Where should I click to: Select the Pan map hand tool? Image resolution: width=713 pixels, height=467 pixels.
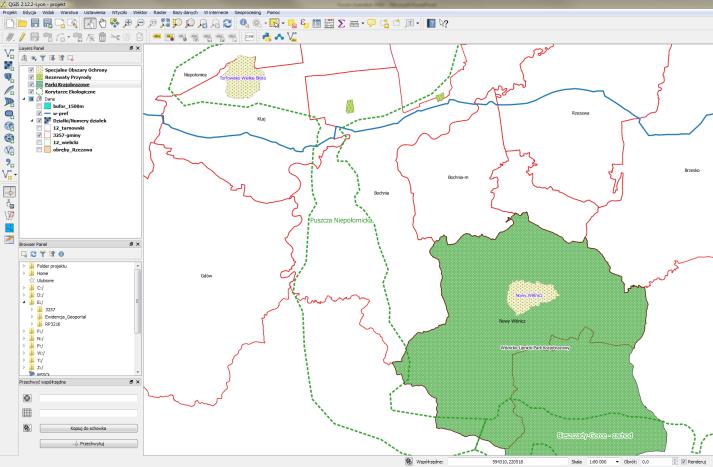click(103, 23)
